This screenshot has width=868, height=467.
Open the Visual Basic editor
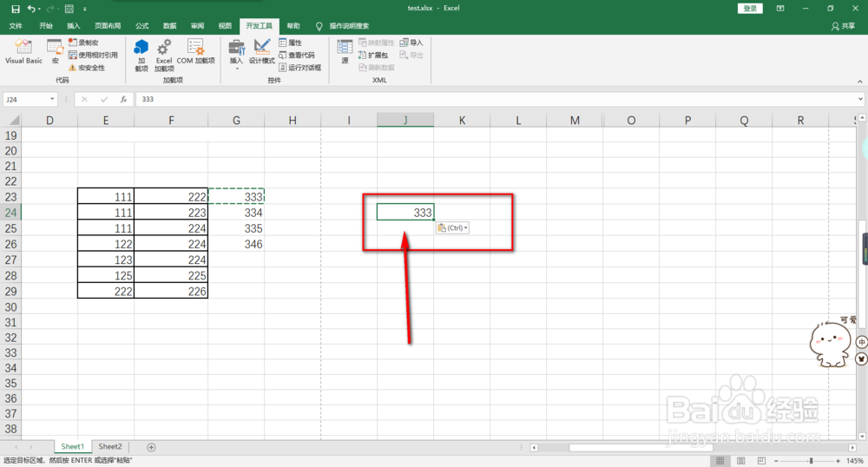pos(23,52)
